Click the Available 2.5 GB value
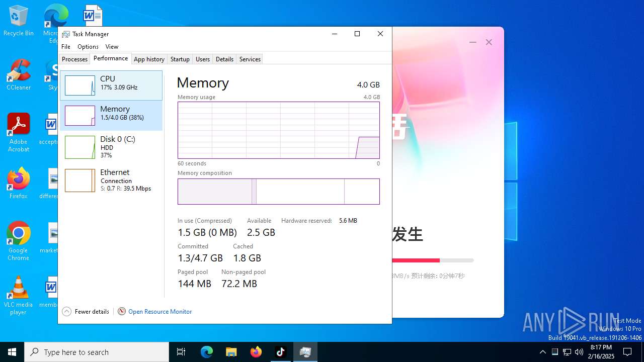644x362 pixels. point(261,232)
